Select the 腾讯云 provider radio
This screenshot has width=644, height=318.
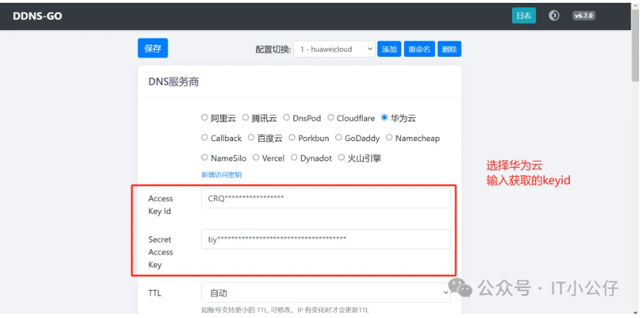point(246,118)
